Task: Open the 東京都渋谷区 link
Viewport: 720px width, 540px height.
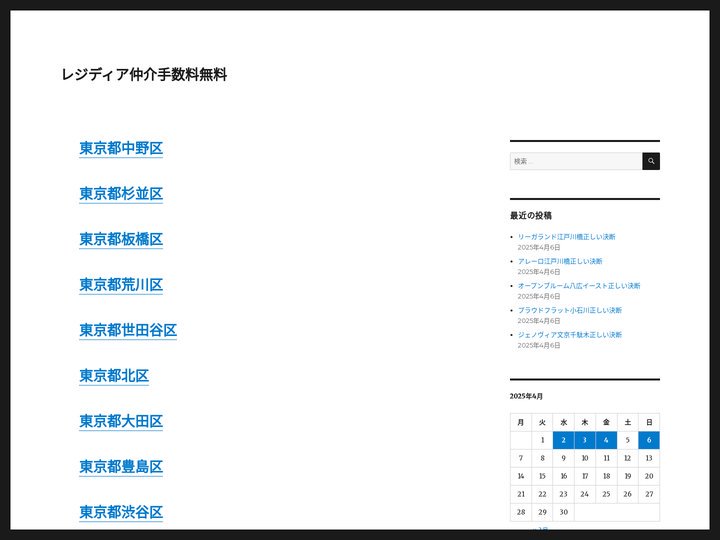Action: tap(121, 512)
